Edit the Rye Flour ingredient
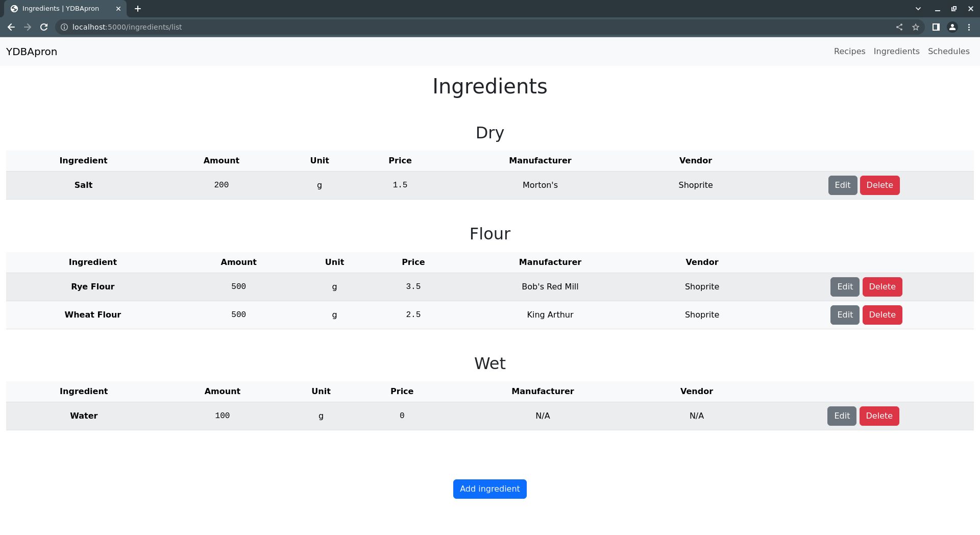 click(845, 287)
